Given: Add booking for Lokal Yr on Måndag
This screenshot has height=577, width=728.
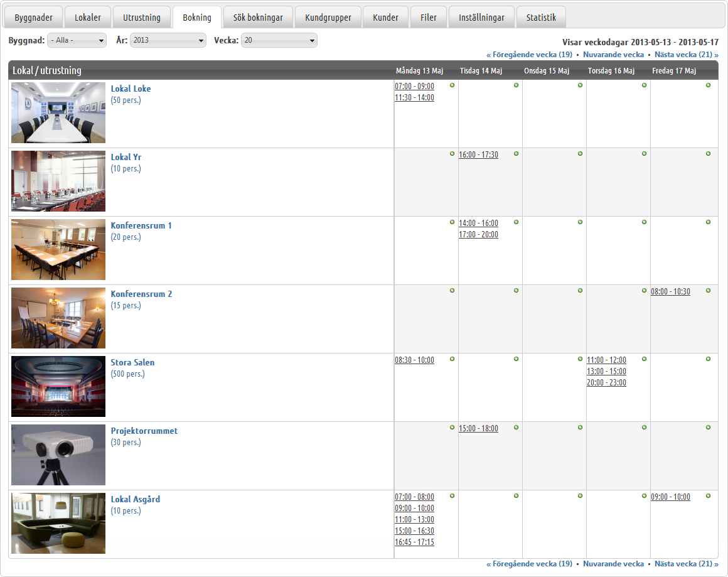Looking at the screenshot, I should click(452, 154).
